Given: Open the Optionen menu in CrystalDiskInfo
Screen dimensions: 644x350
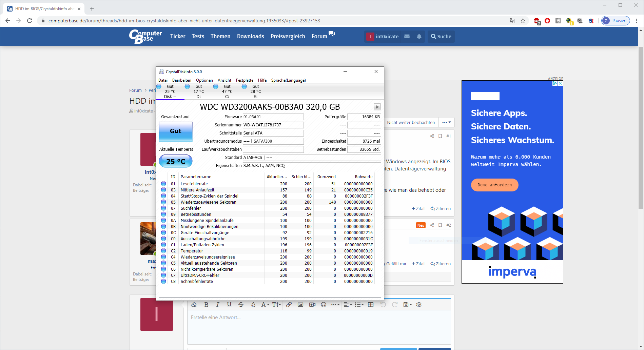Looking at the screenshot, I should coord(204,80).
